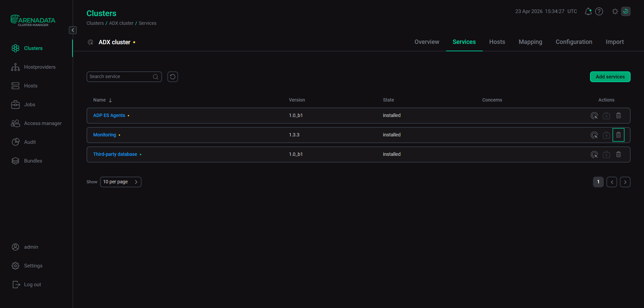The image size is (644, 308).
Task: Open the help question-mark menu
Action: coord(599,11)
